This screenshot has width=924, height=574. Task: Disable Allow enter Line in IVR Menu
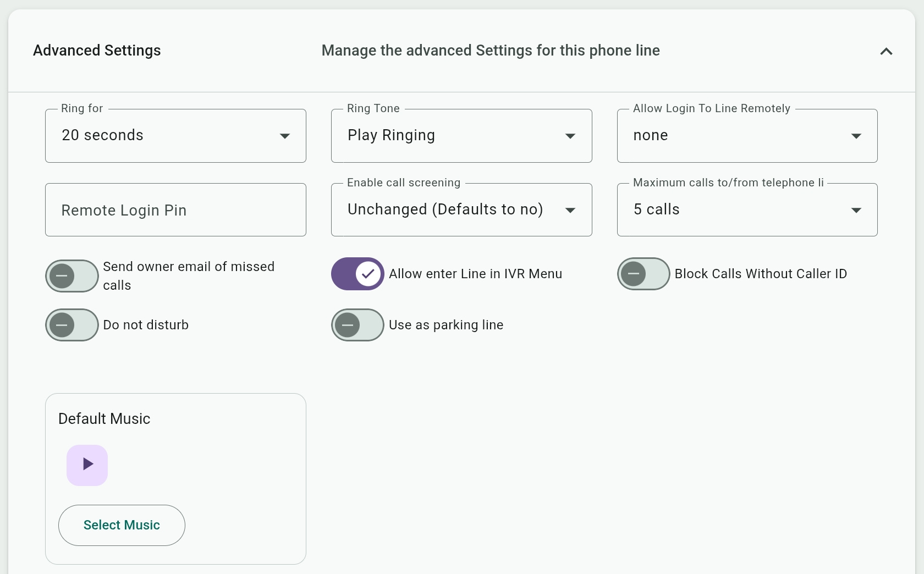[x=358, y=274]
